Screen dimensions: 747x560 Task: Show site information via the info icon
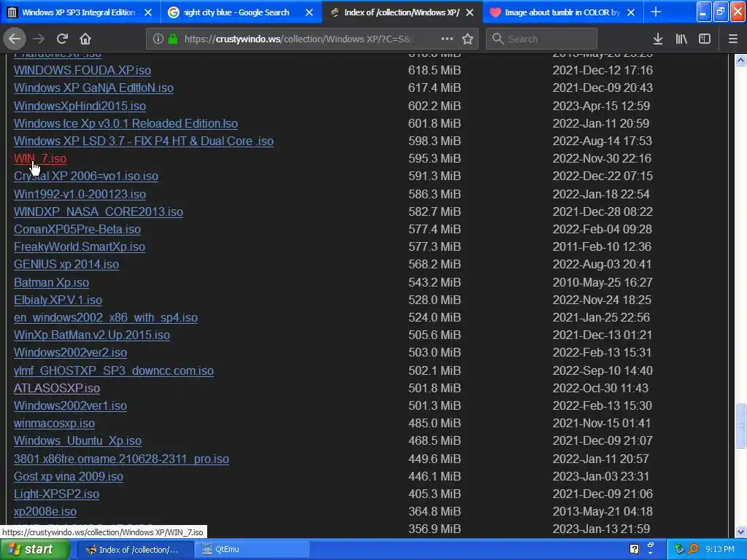click(158, 39)
